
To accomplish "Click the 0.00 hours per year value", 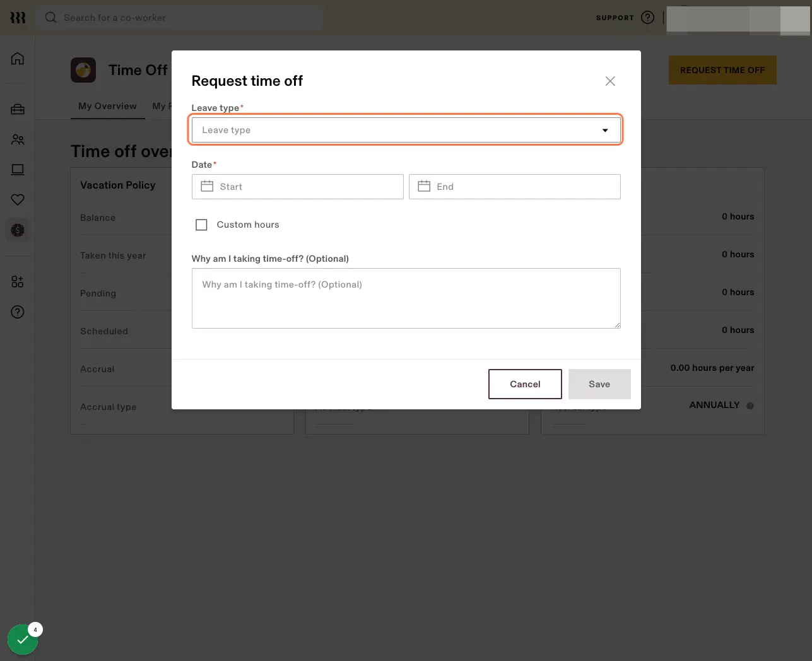I will click(x=712, y=368).
